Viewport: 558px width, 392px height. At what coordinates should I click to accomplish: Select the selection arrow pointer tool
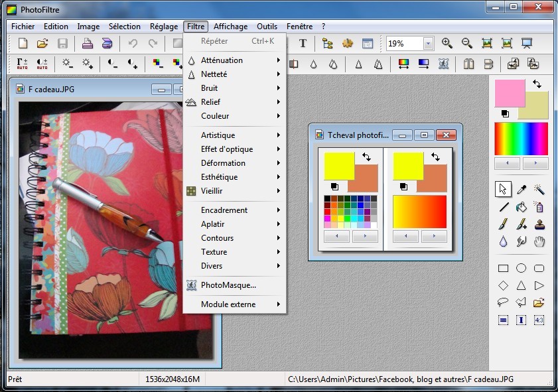503,189
